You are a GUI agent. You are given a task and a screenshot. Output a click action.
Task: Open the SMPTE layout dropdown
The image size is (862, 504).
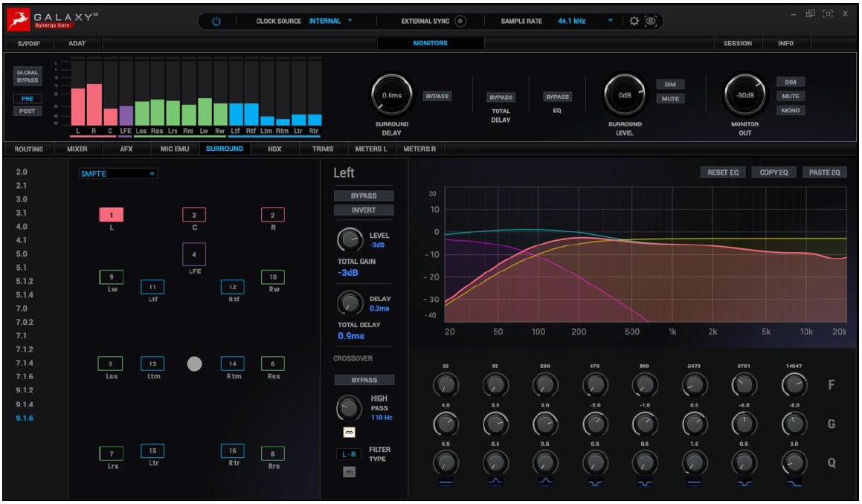coord(118,174)
